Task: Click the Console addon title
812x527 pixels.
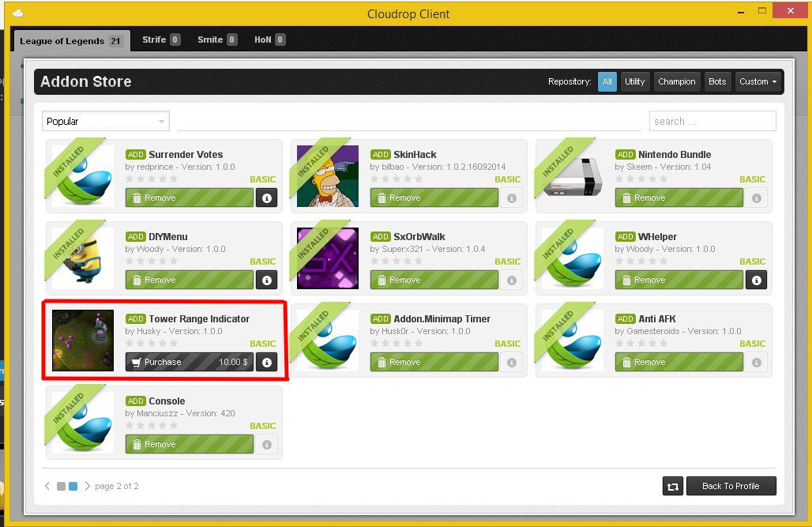Action: tap(167, 401)
